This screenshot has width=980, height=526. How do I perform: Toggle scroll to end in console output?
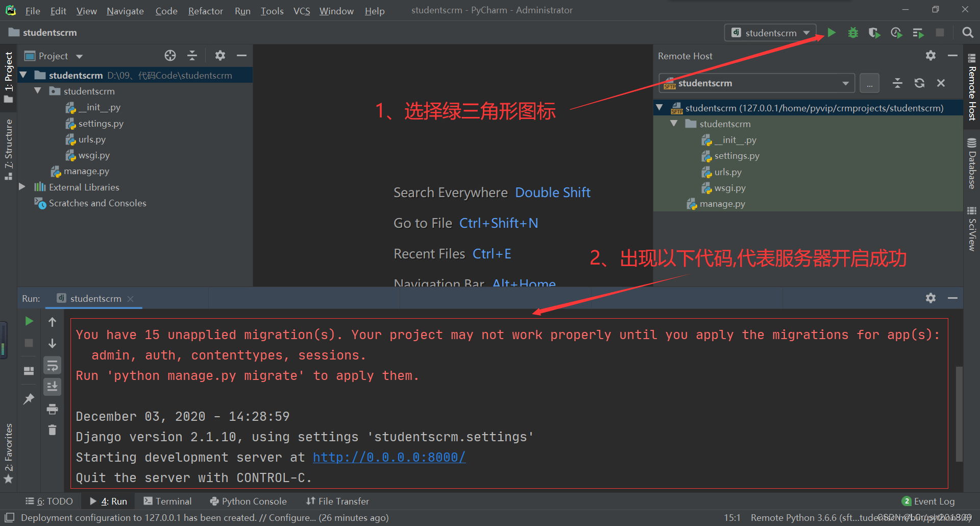52,387
